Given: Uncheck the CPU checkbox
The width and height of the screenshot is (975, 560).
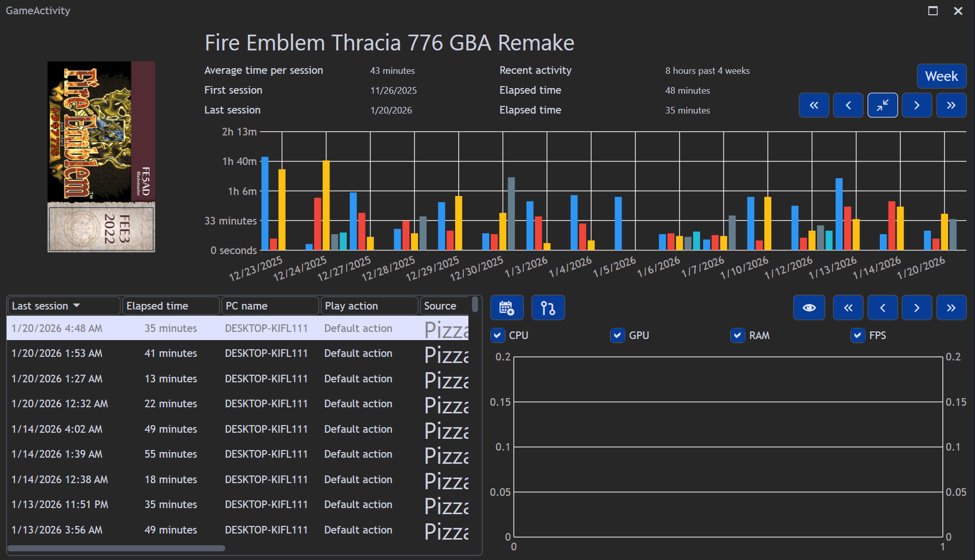Looking at the screenshot, I should [497, 335].
